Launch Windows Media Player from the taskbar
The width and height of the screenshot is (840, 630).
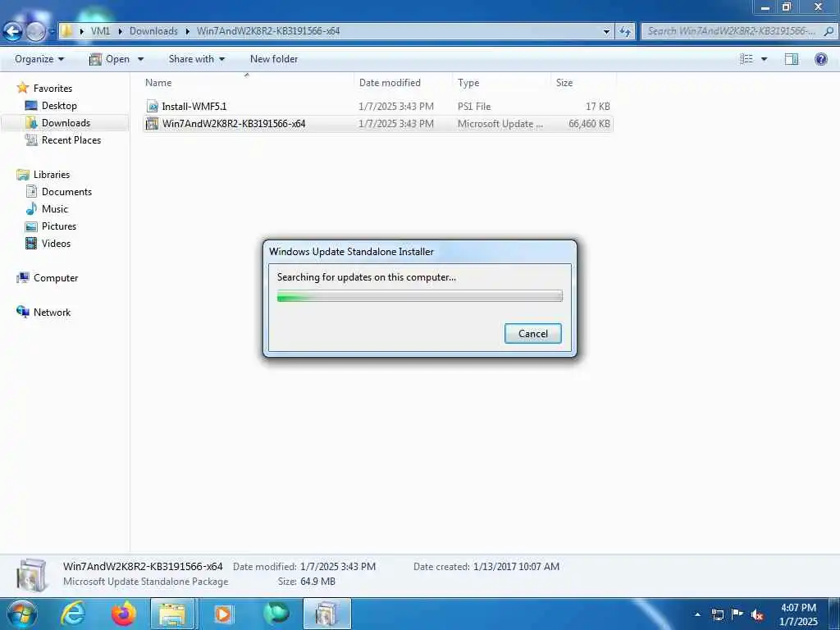223,614
